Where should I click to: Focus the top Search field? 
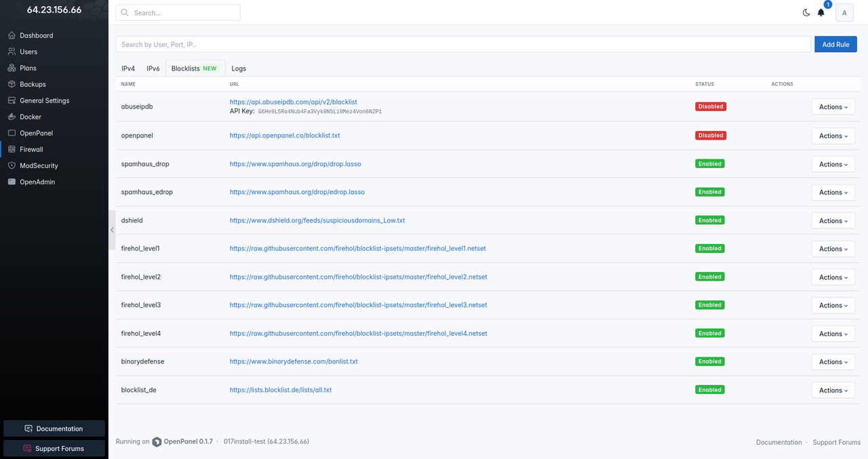click(178, 12)
